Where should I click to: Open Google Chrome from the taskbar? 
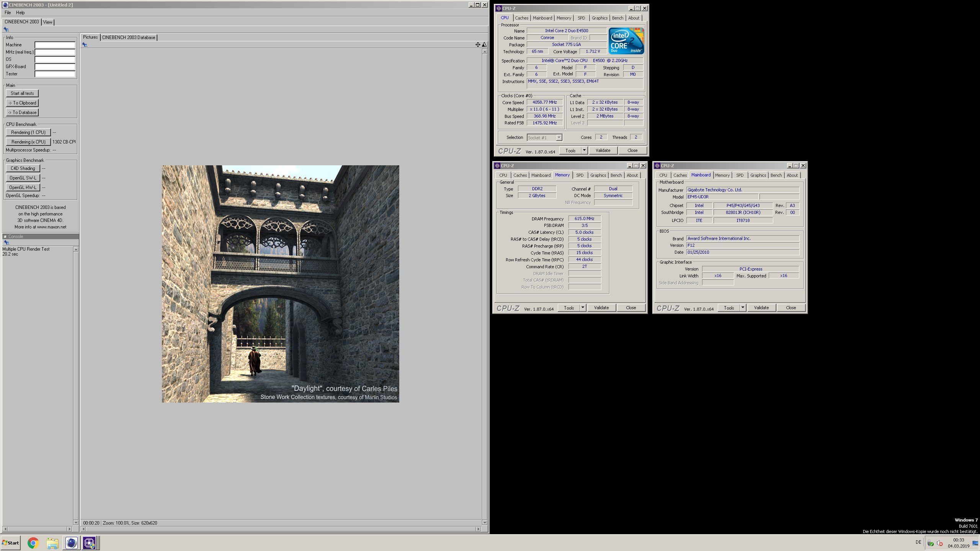33,543
